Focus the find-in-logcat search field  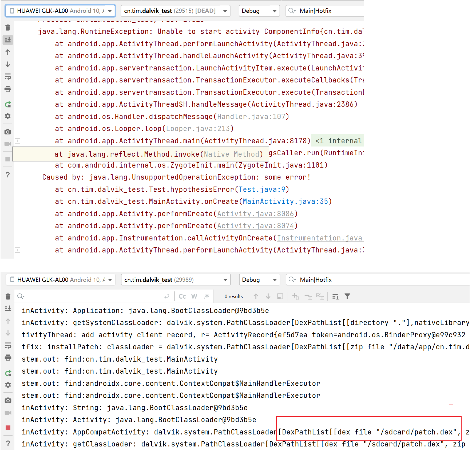tap(91, 296)
